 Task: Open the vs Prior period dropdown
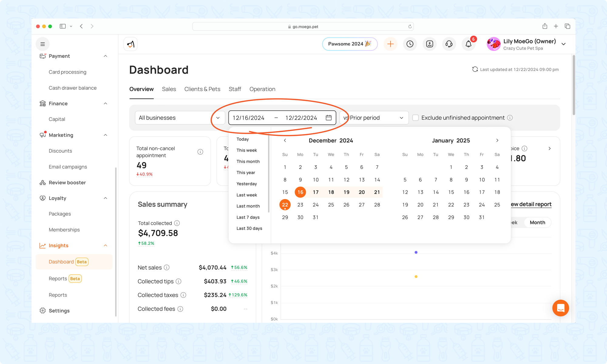pyautogui.click(x=374, y=118)
